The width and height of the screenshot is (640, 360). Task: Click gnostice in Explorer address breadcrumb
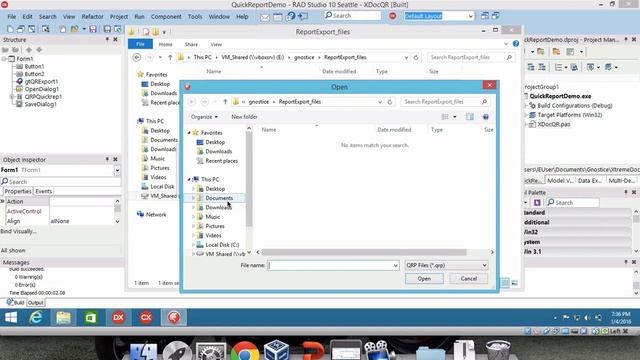point(304,58)
